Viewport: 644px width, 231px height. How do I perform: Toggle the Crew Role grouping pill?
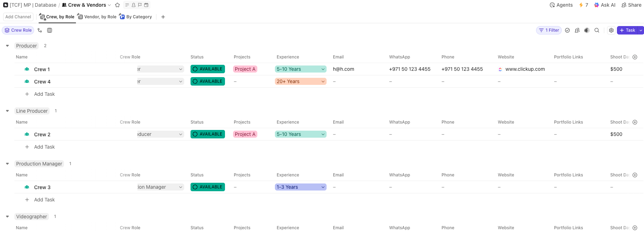click(x=18, y=30)
